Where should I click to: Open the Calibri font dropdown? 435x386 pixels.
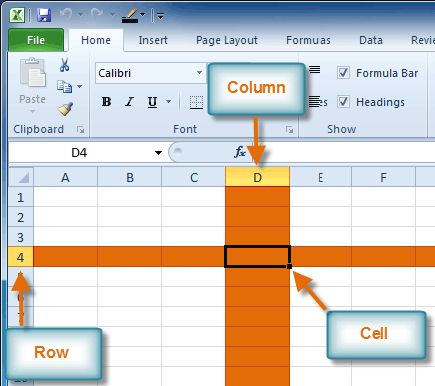tap(199, 73)
